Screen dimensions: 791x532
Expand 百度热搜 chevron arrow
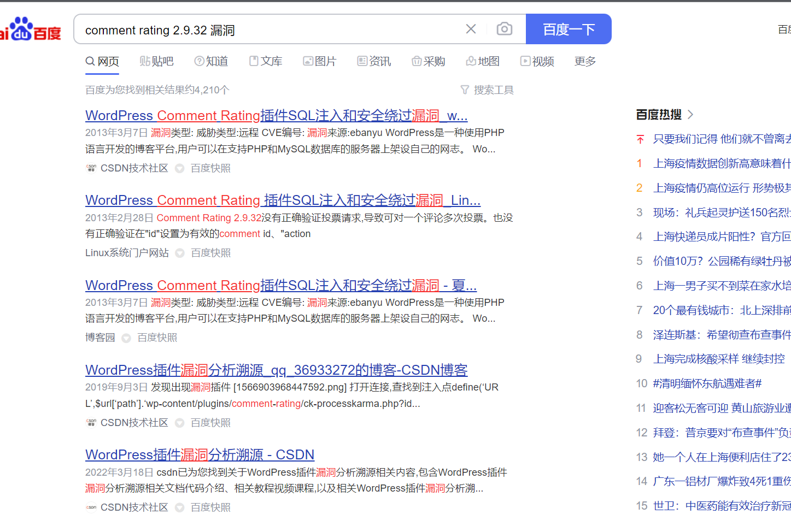click(x=690, y=115)
